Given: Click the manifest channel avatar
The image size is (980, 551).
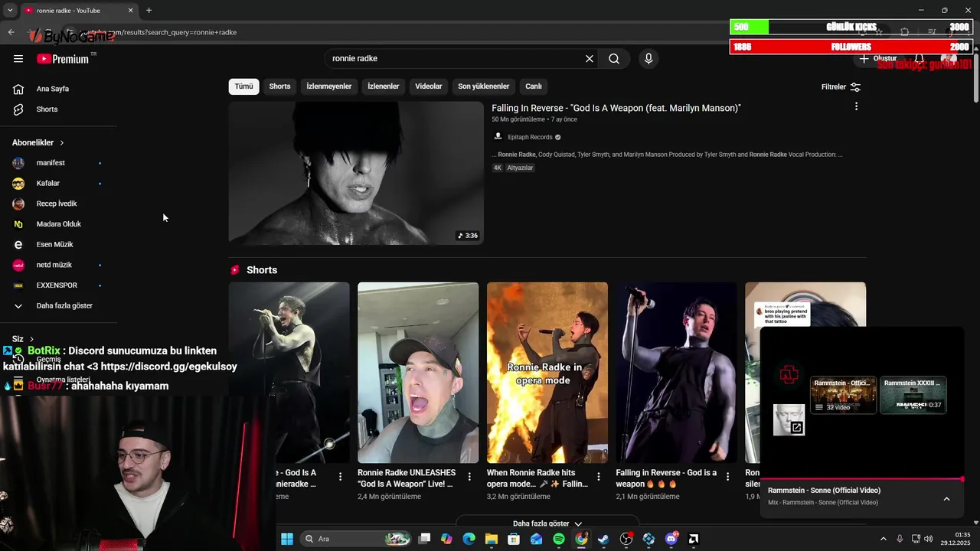Looking at the screenshot, I should click(18, 163).
